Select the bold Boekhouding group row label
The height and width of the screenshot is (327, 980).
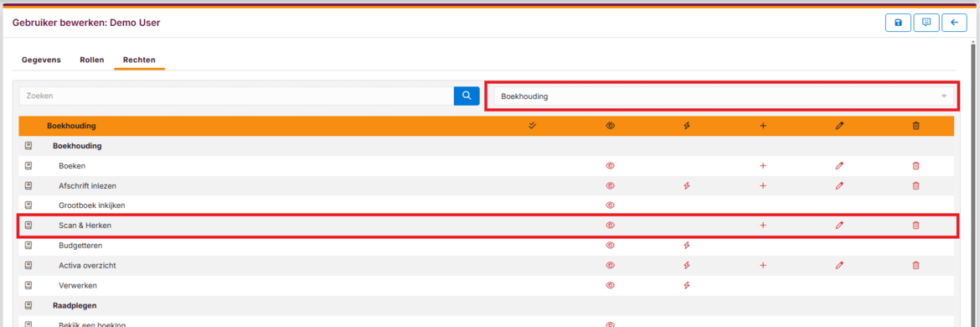coord(78,146)
